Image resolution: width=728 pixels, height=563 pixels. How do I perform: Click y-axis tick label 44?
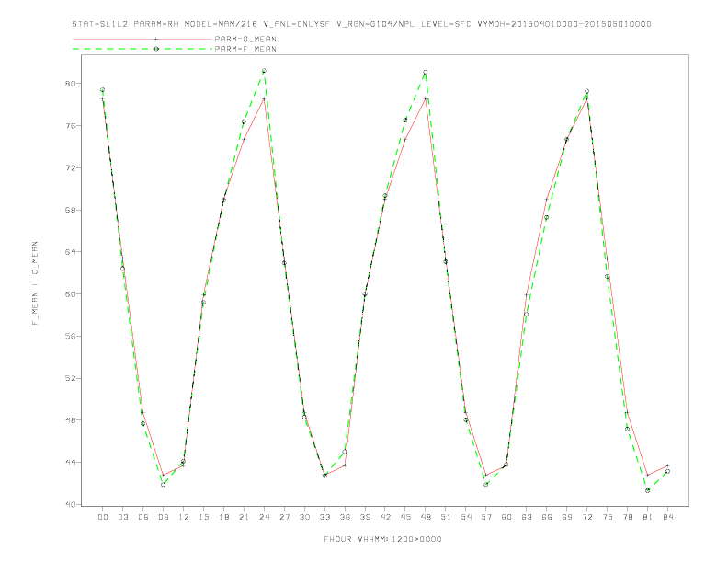pos(73,462)
